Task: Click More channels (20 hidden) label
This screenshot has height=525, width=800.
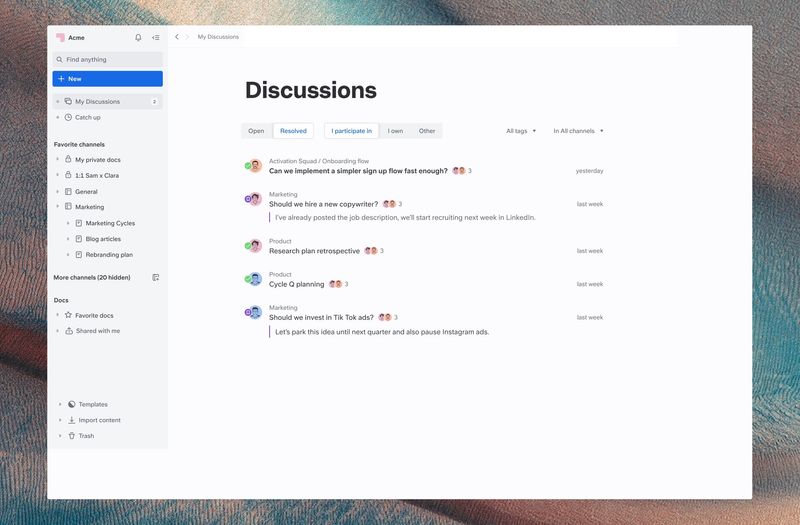Action: (92, 278)
